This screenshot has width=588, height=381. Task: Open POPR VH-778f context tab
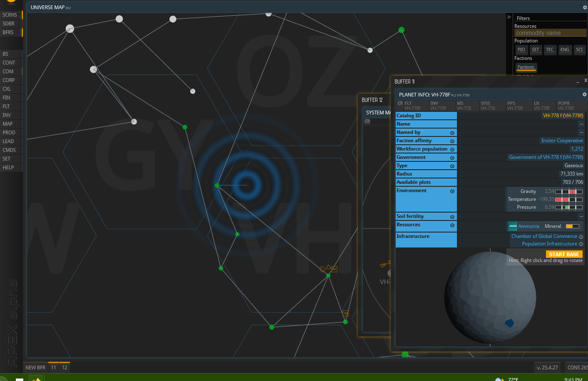(x=571, y=106)
